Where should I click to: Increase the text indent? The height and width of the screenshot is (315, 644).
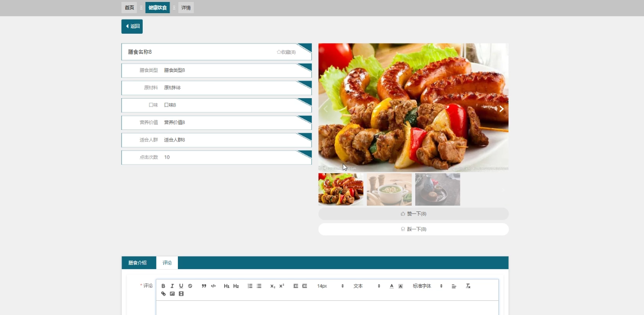[x=304, y=286]
